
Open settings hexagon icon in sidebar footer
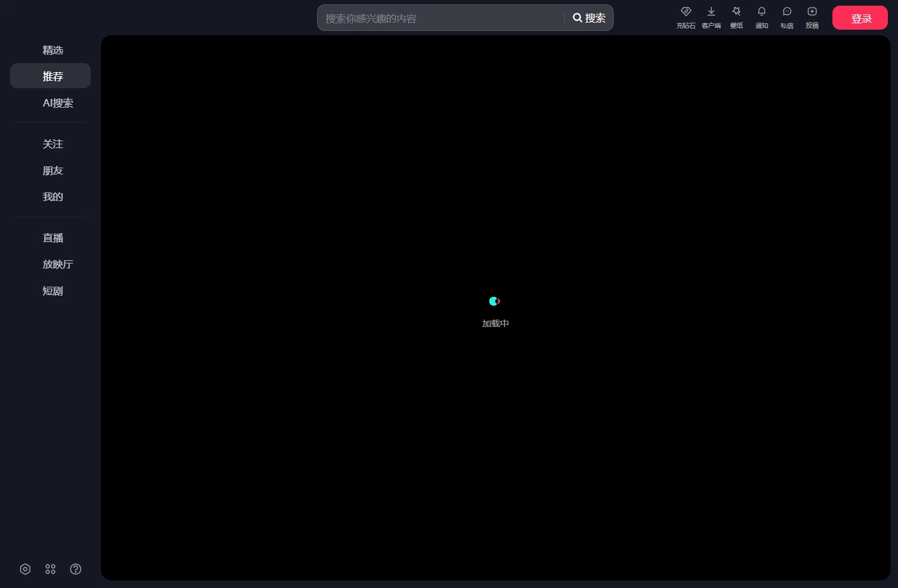pos(25,569)
